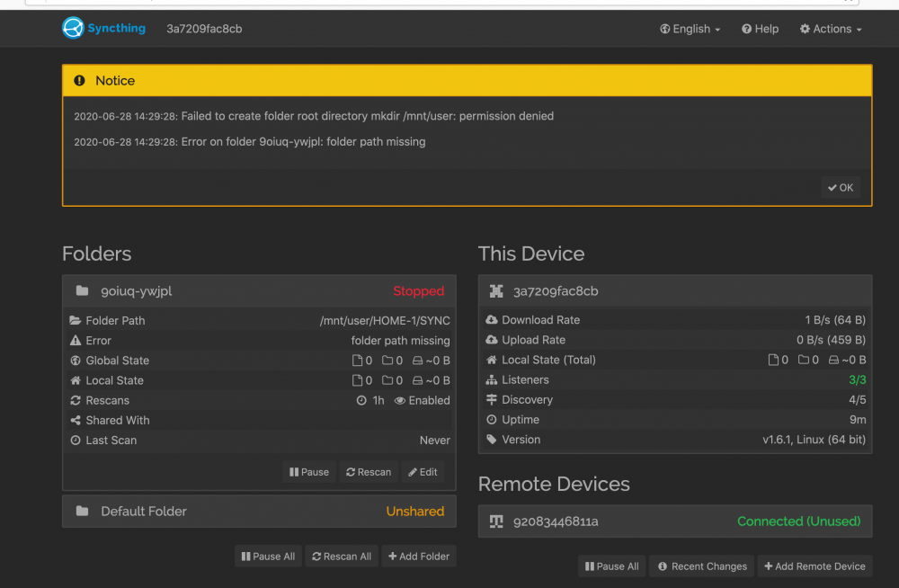This screenshot has height=588, width=899.
Task: Rescan the 9oiuq-ywjpl folder
Action: pos(369,472)
